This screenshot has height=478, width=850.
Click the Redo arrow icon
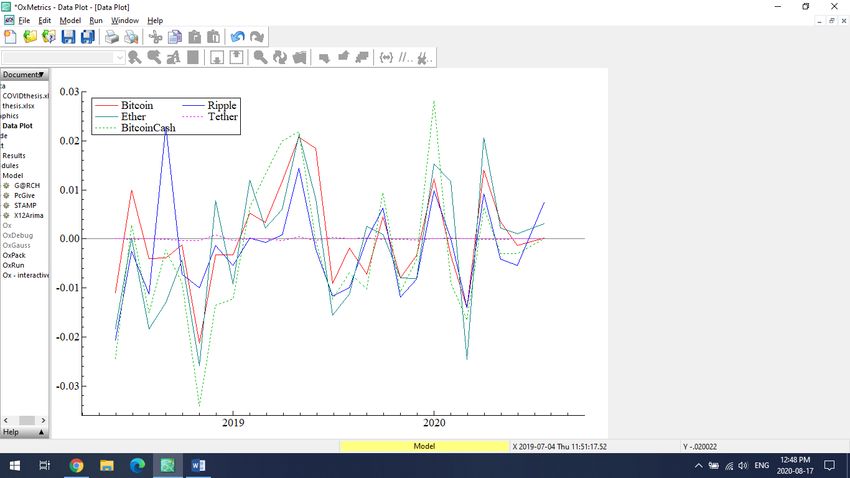[257, 37]
